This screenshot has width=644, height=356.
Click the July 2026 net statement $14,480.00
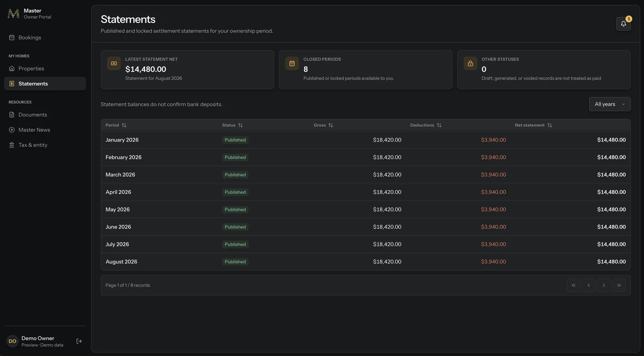611,244
